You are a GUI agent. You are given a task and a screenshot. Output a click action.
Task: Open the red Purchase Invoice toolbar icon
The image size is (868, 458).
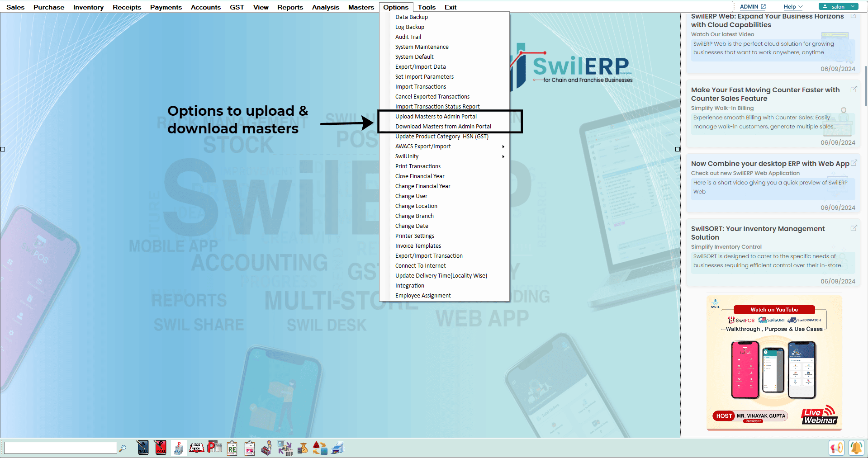(x=161, y=448)
